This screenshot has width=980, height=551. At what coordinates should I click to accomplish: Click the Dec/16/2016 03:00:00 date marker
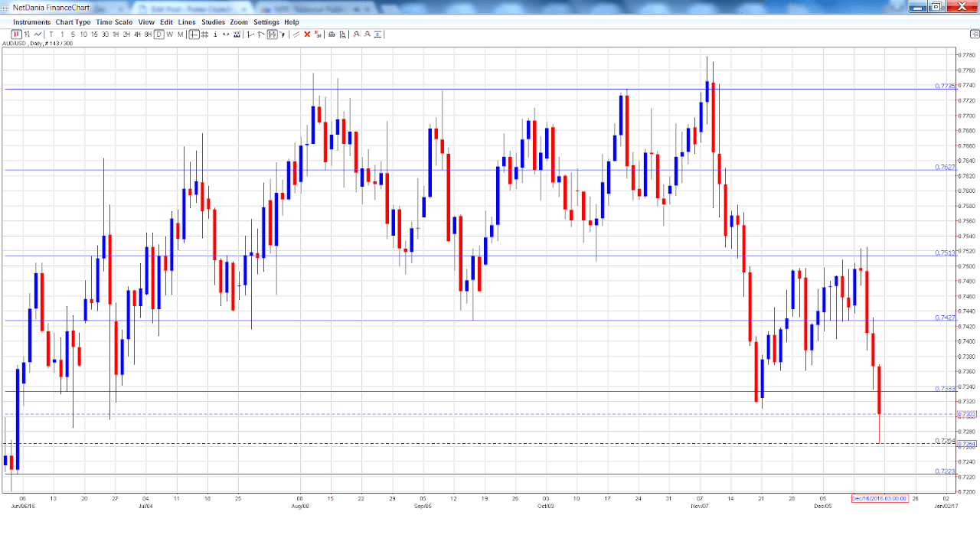(880, 498)
